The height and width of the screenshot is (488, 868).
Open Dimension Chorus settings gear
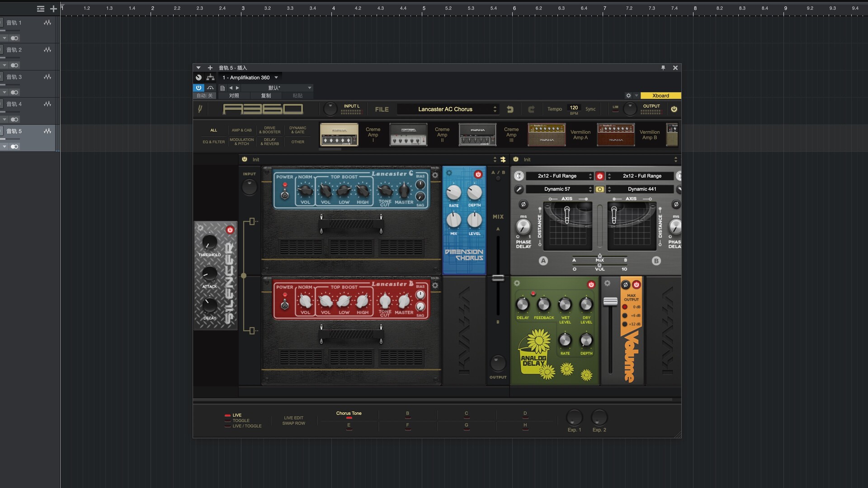[449, 173]
